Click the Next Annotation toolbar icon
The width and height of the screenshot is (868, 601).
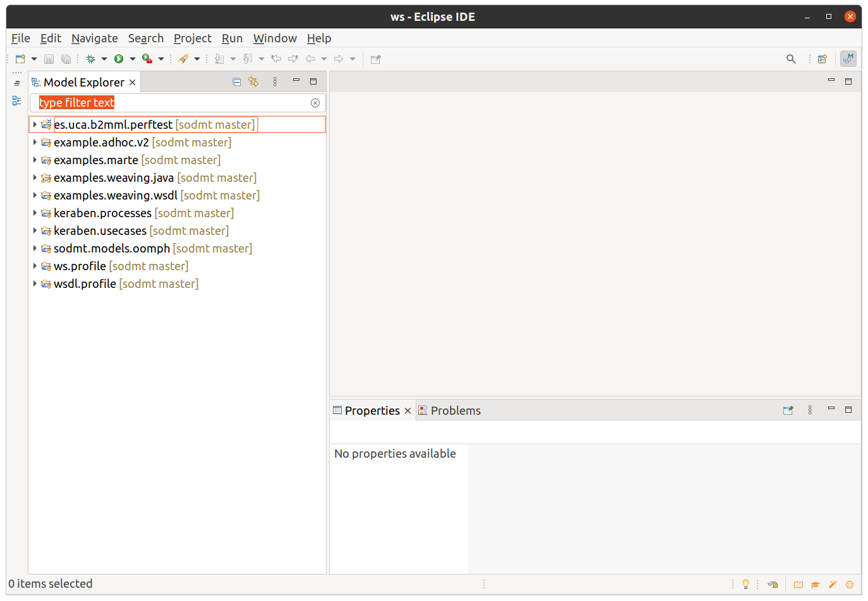point(219,59)
